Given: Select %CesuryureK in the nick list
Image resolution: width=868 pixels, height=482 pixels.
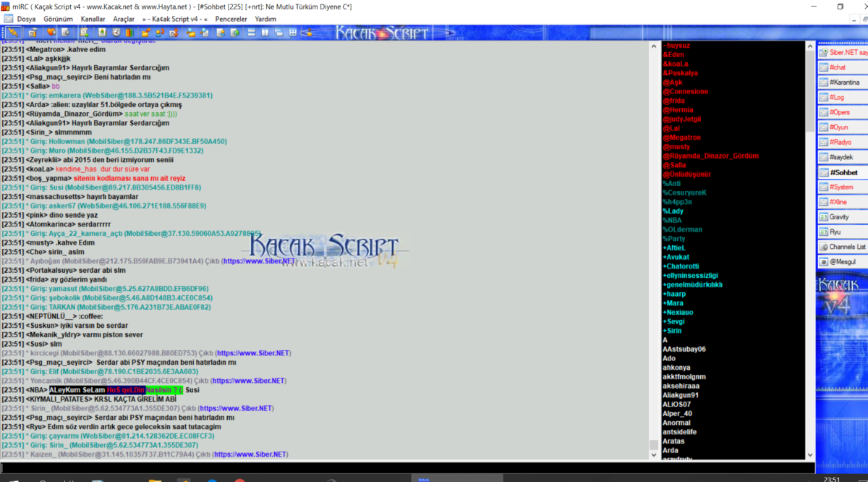Looking at the screenshot, I should pyautogui.click(x=684, y=193).
